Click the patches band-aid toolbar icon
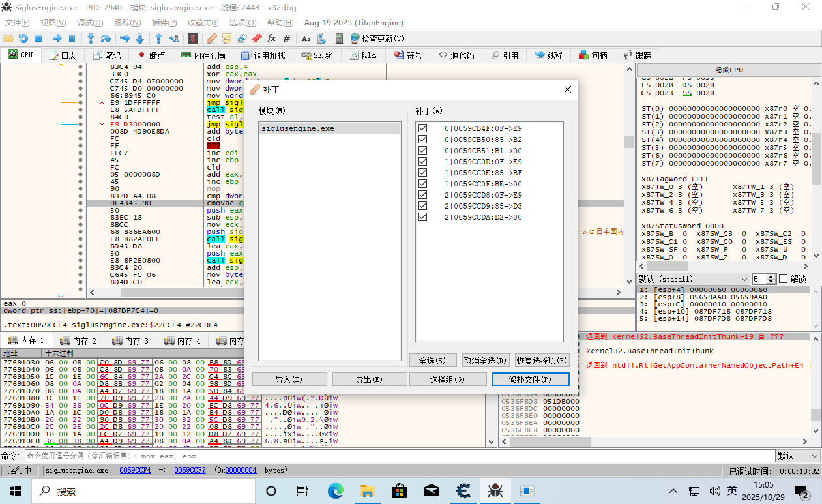Viewport: 822px width, 504px height. tap(212, 38)
